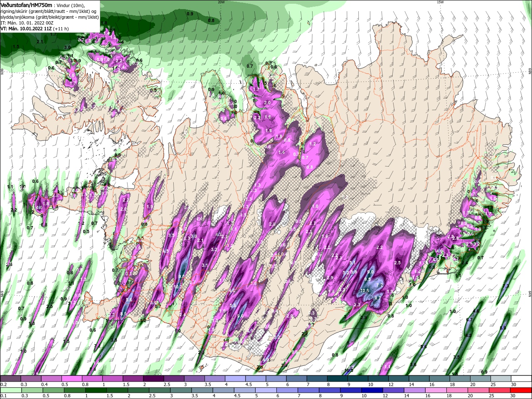
Task: Click the 0.2 label on top scale
Action: 3,384
